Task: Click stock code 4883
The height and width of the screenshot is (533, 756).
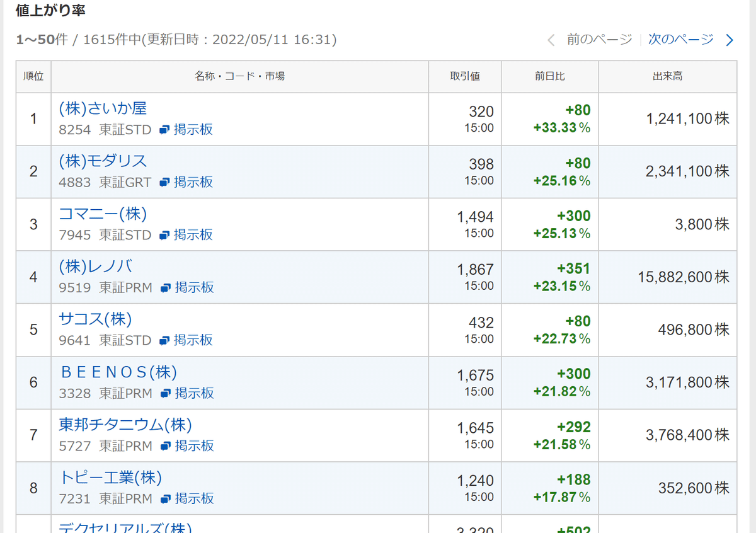Action: (75, 182)
